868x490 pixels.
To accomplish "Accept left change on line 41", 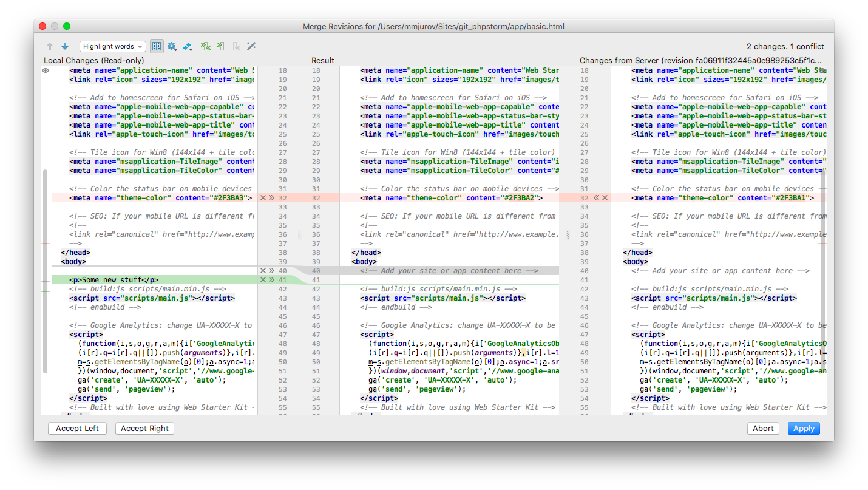I will pos(271,280).
